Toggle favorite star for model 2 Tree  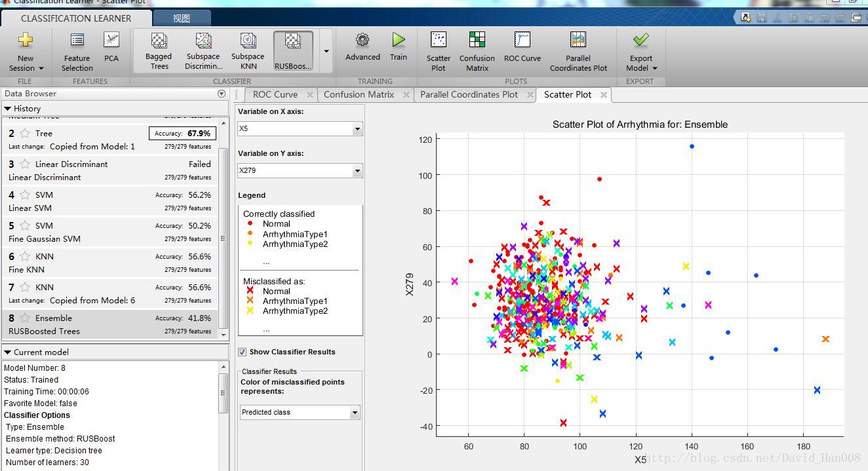coord(25,133)
